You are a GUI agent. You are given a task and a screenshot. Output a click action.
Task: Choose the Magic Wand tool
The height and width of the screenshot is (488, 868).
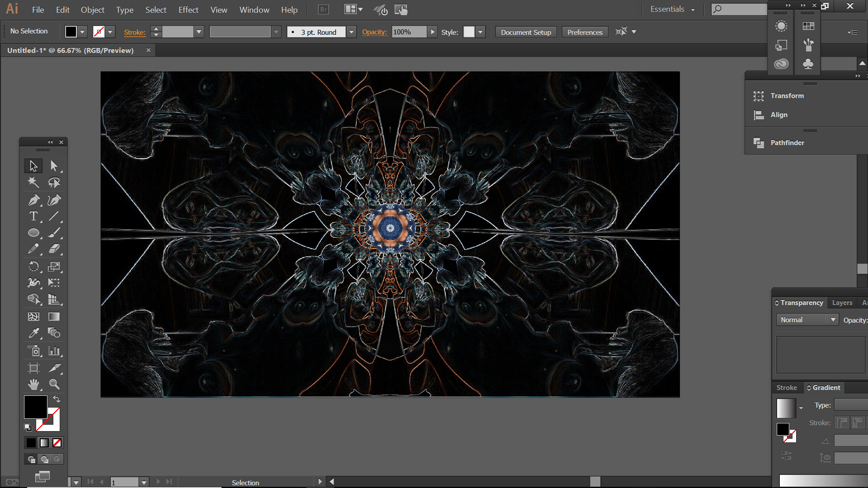point(33,183)
